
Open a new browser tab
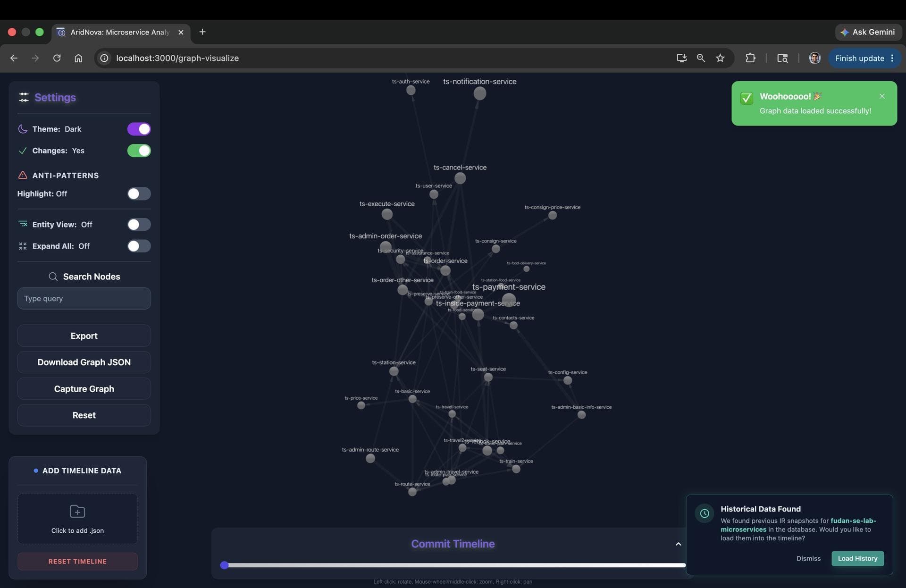tap(202, 32)
